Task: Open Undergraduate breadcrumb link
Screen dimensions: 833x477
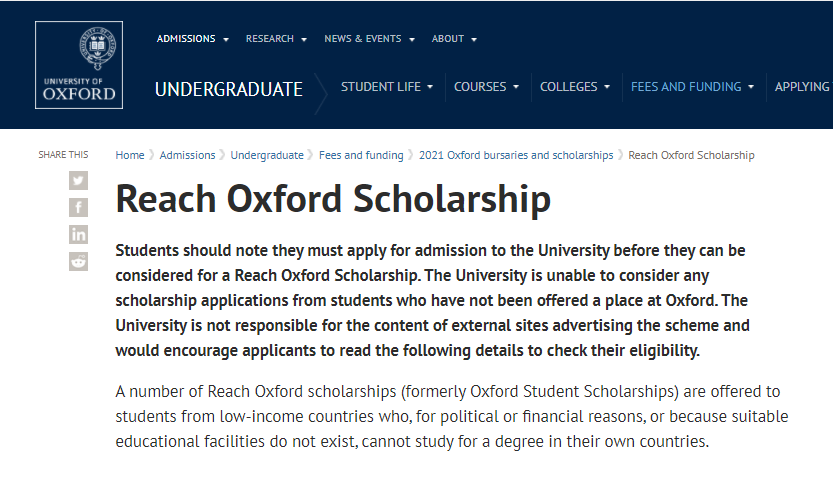Action: pos(267,155)
